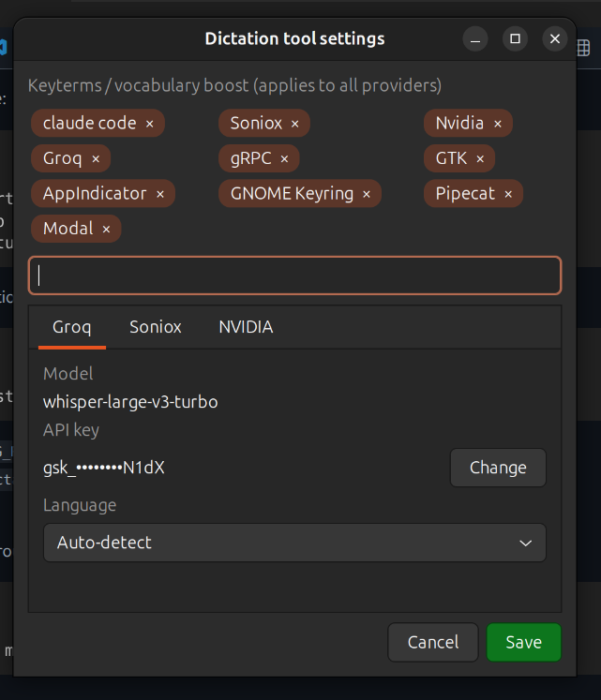Click the masked gsk_ API key text
This screenshot has height=700, width=601.
pyautogui.click(x=104, y=468)
